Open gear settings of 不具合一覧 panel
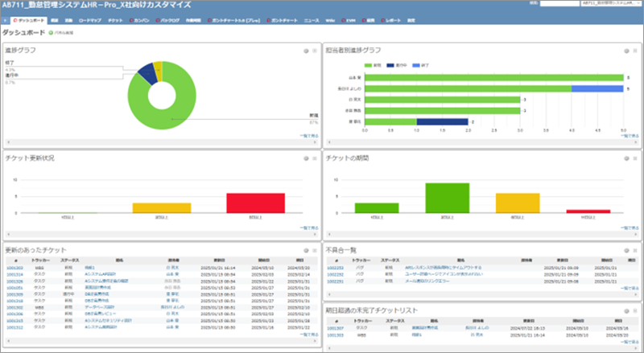644x353 pixels. coord(628,250)
